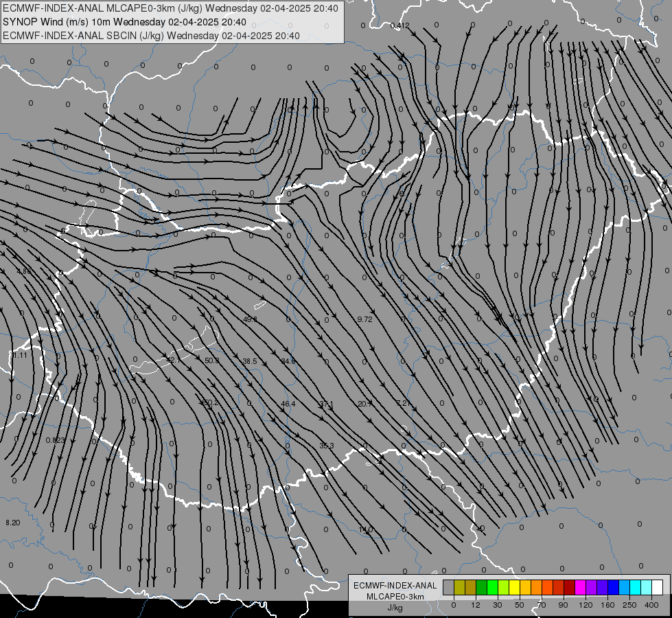This screenshot has height=618, width=672.
Task: Click the 14.0 grid value
Action: pos(365,530)
